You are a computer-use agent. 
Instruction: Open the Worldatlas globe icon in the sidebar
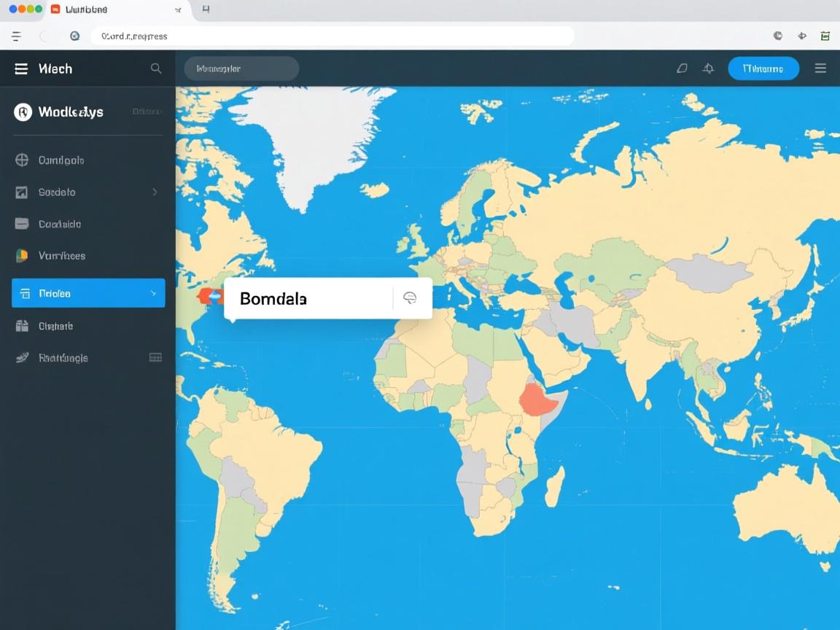pos(20,160)
